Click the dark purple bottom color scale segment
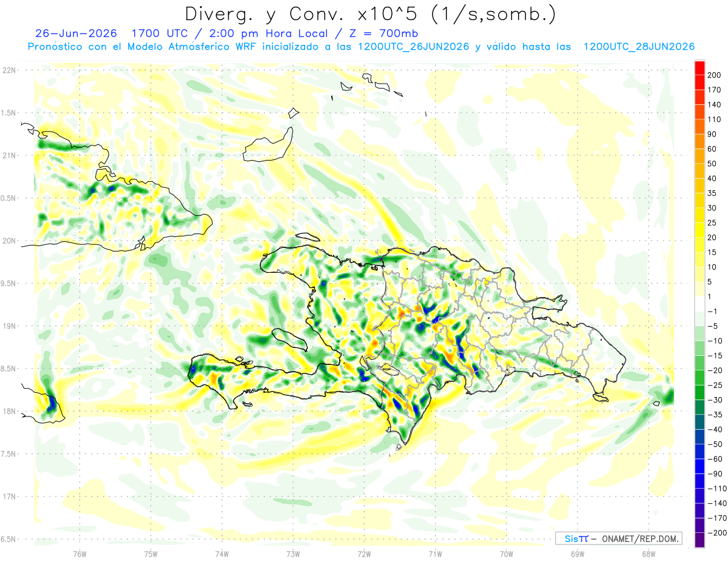The width and height of the screenshot is (728, 562). (699, 540)
